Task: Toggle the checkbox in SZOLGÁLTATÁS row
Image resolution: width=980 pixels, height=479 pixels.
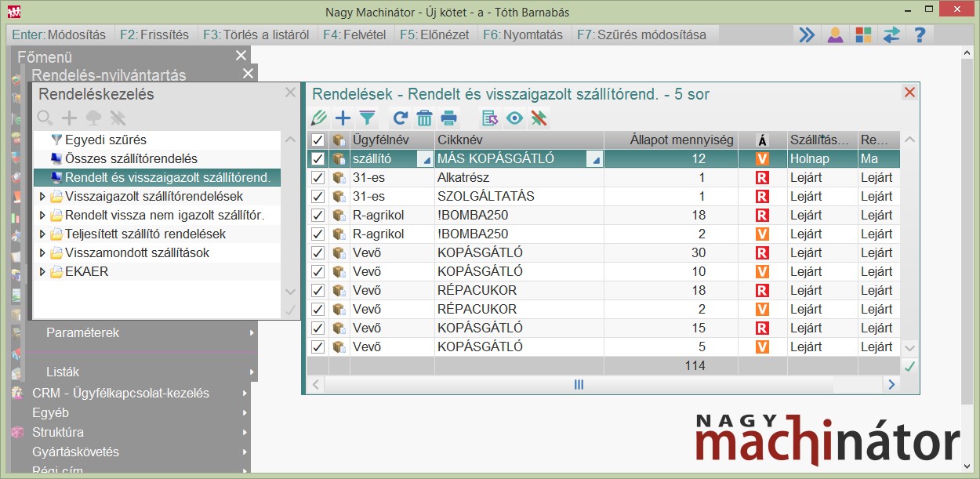Action: (318, 197)
